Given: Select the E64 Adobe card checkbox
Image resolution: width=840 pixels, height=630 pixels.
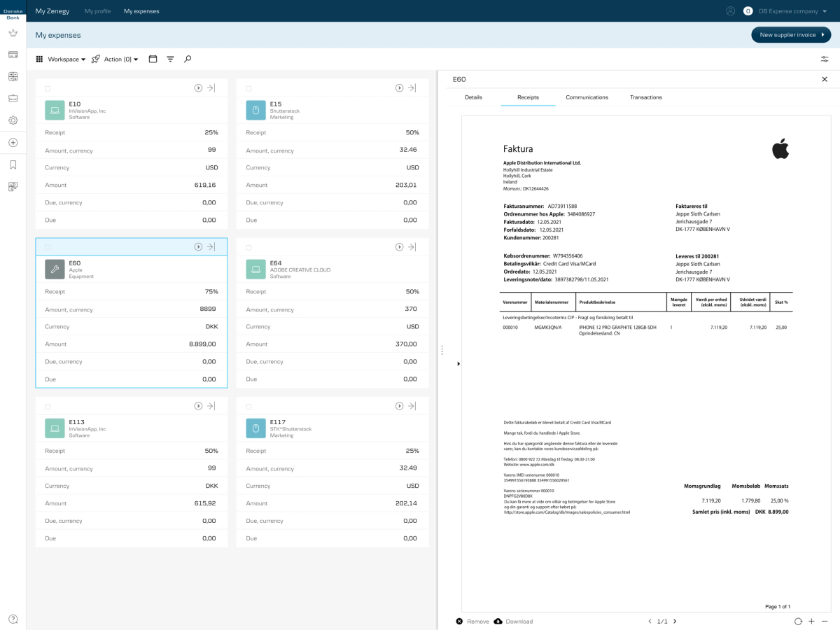Looking at the screenshot, I should pyautogui.click(x=248, y=247).
